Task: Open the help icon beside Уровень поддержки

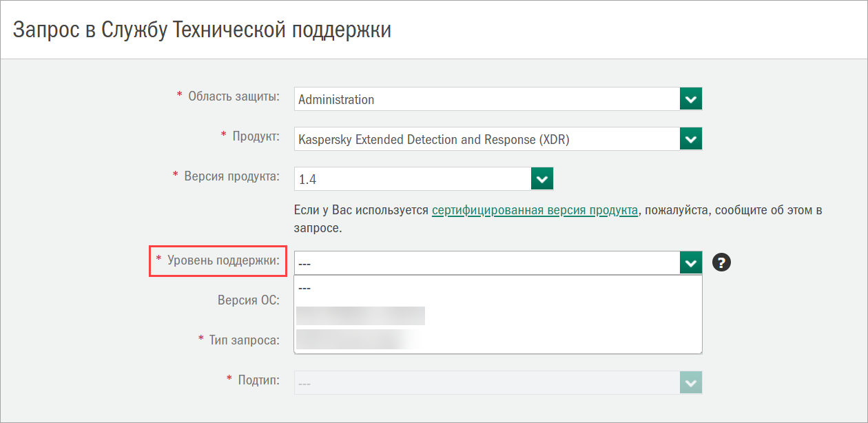Action: (x=721, y=262)
